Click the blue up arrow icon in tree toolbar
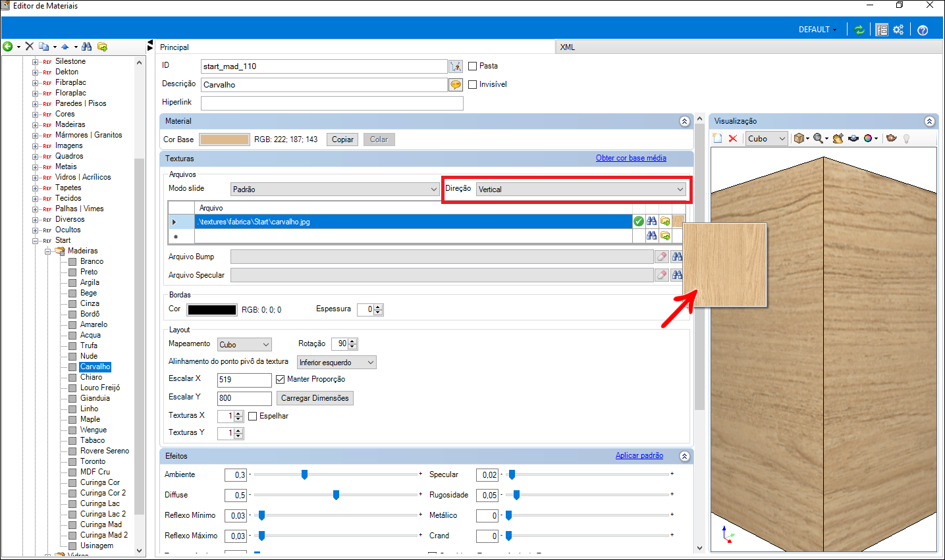This screenshot has height=560, width=945. pyautogui.click(x=65, y=47)
